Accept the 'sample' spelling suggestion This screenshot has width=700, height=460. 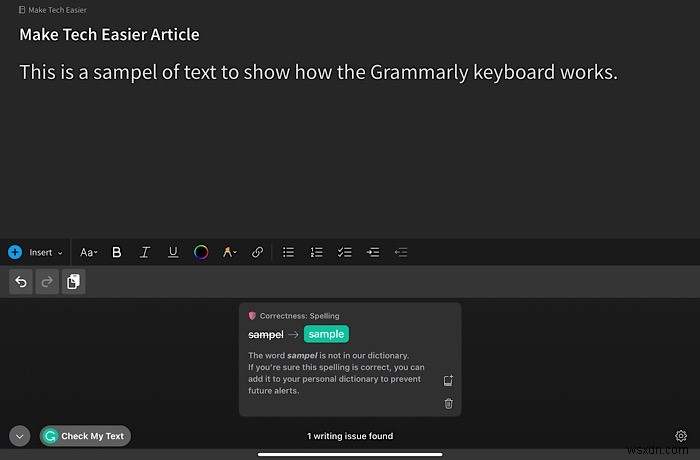pyautogui.click(x=326, y=334)
